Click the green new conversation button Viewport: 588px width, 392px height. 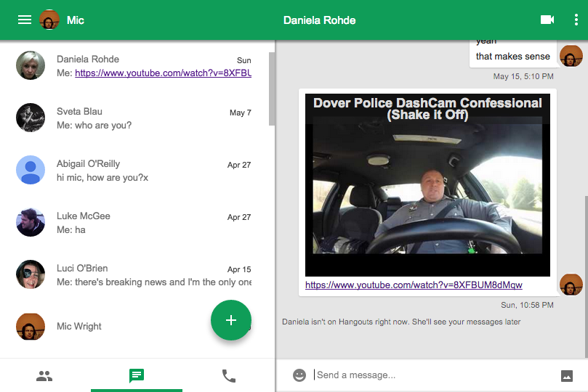231,320
